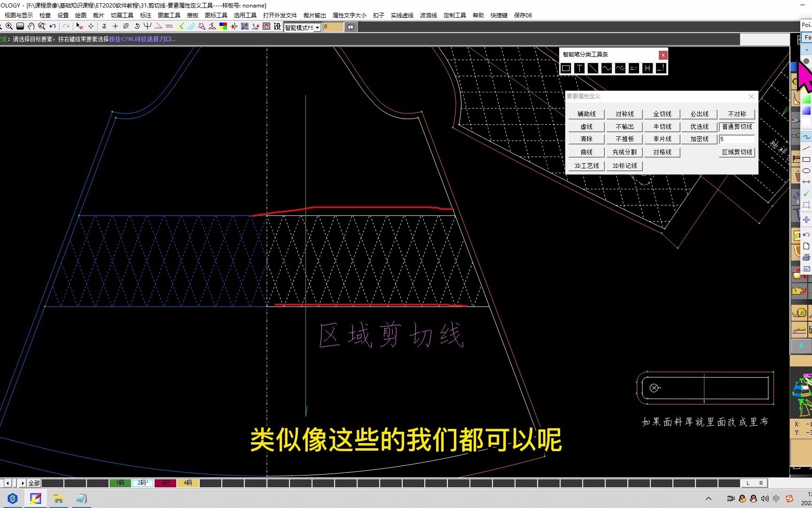Click the cut line value field showing 5
812x508 pixels.
tap(737, 139)
